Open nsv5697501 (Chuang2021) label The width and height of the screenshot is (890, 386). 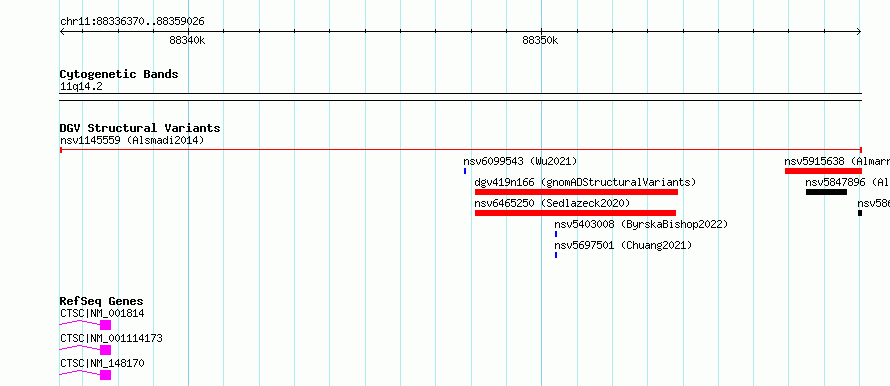(623, 245)
